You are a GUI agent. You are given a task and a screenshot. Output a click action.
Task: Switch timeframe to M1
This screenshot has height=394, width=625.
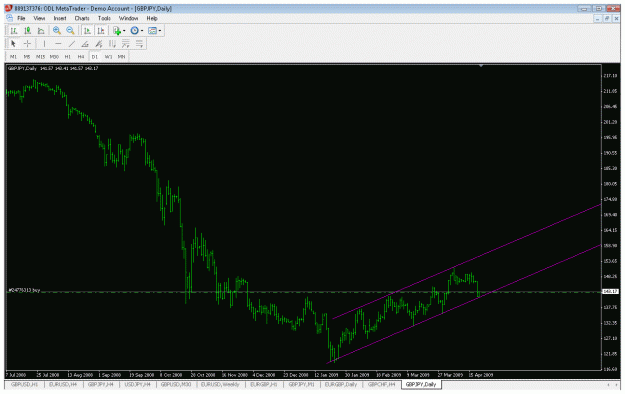(13, 57)
